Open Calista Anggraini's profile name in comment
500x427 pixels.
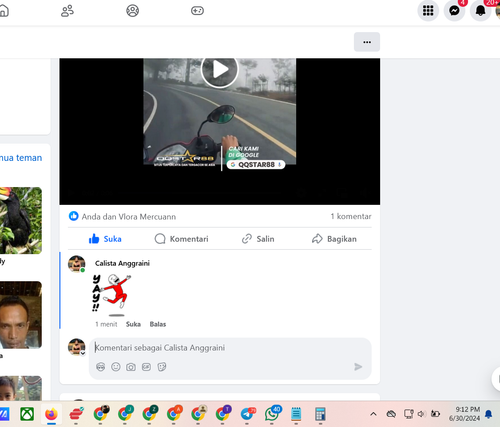[122, 263]
